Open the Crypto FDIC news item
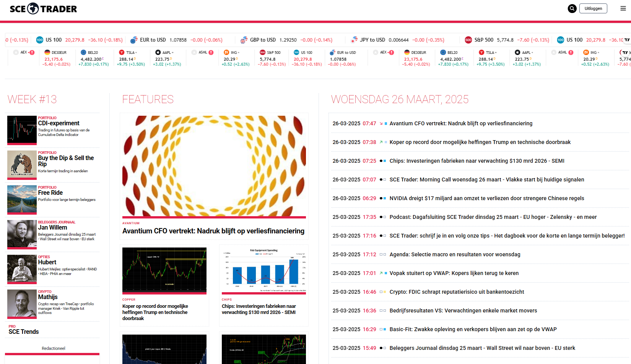Image resolution: width=631 pixels, height=364 pixels. pyautogui.click(x=457, y=292)
